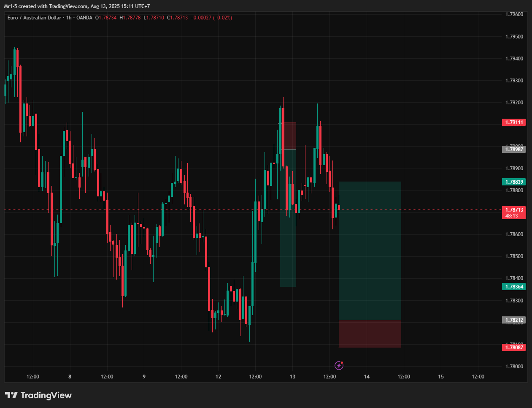The height and width of the screenshot is (408, 532).
Task: Click the 1h interval label
Action: coord(69,18)
